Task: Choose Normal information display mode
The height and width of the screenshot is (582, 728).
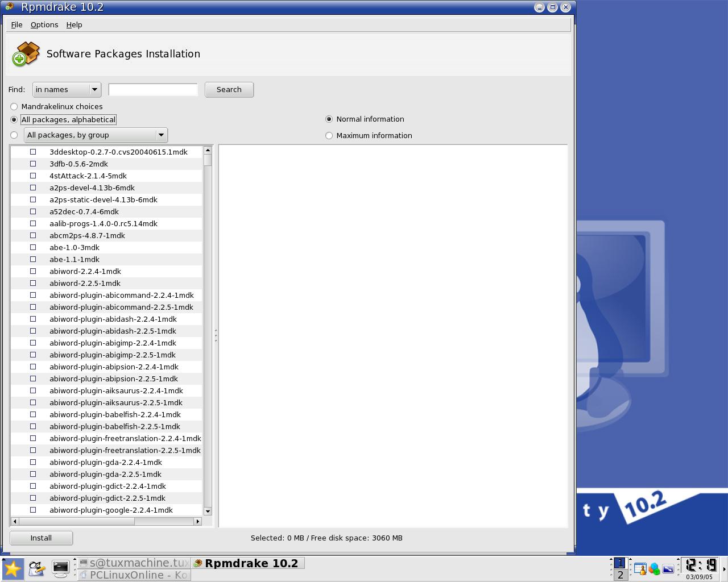Action: tap(329, 119)
